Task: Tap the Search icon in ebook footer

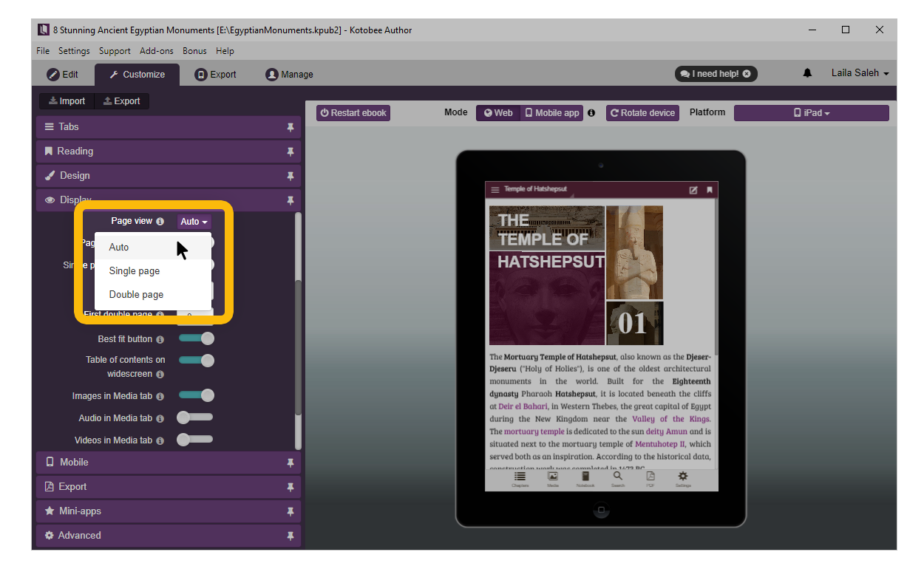Action: click(x=618, y=479)
